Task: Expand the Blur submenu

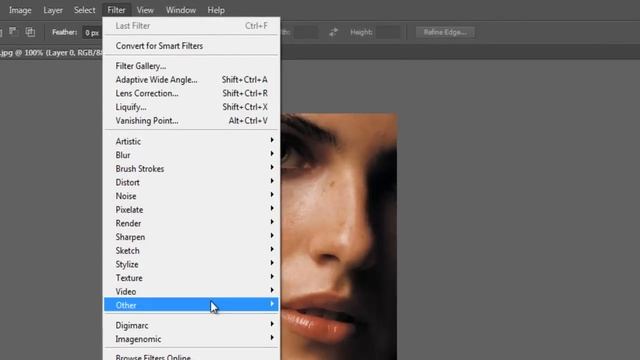Action: [191, 155]
